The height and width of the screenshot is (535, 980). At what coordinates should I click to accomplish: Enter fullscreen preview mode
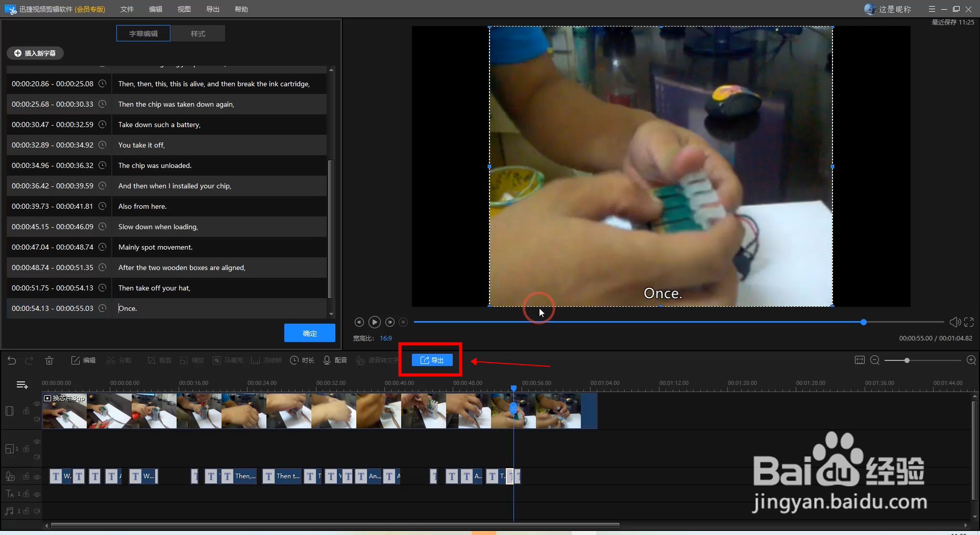[969, 322]
